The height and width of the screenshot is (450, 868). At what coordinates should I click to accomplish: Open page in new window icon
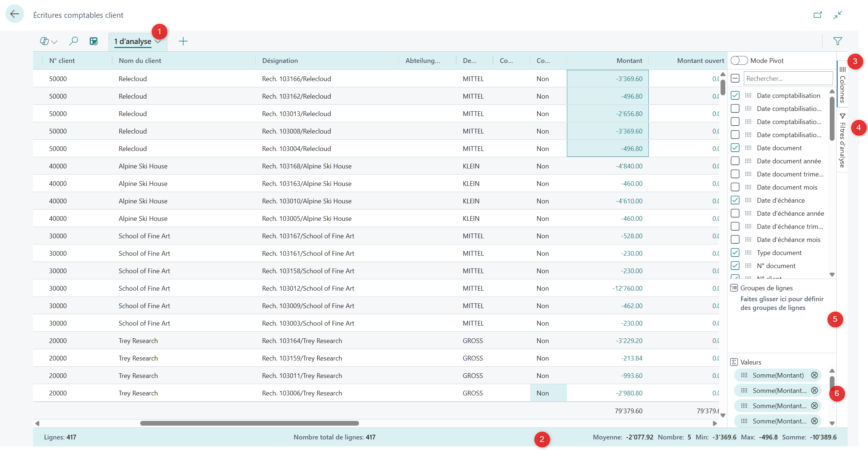coord(818,15)
